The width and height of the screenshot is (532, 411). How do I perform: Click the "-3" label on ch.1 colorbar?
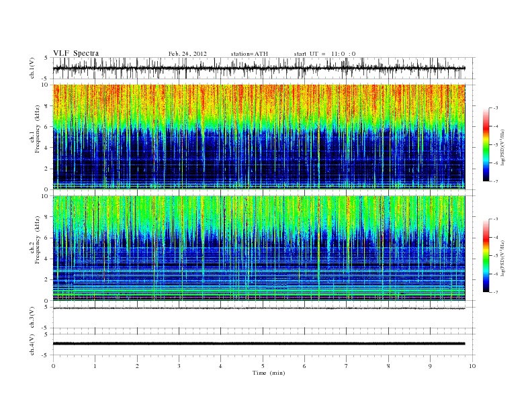tap(495, 108)
